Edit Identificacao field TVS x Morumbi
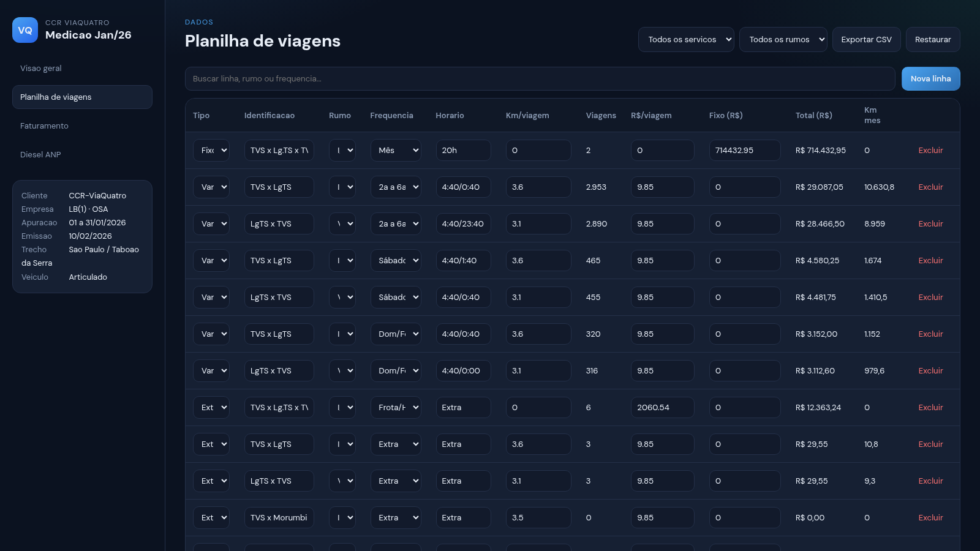Viewport: 980px width, 551px height. coord(279,517)
